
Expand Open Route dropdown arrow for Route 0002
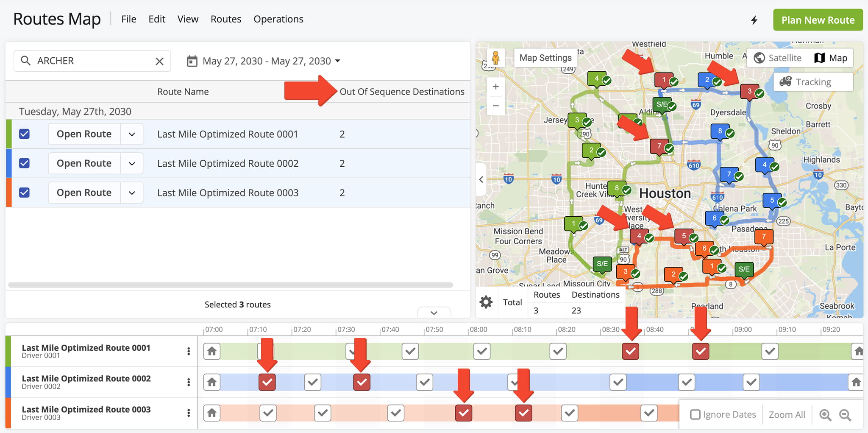(132, 163)
